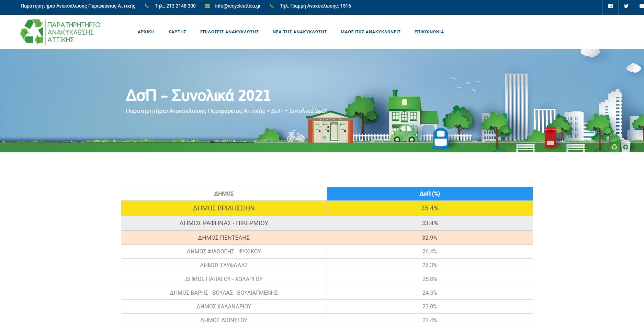The image size is (644, 328).
Task: Go to the ΑΡΧΙΚΗ menu item
Action: [x=146, y=32]
